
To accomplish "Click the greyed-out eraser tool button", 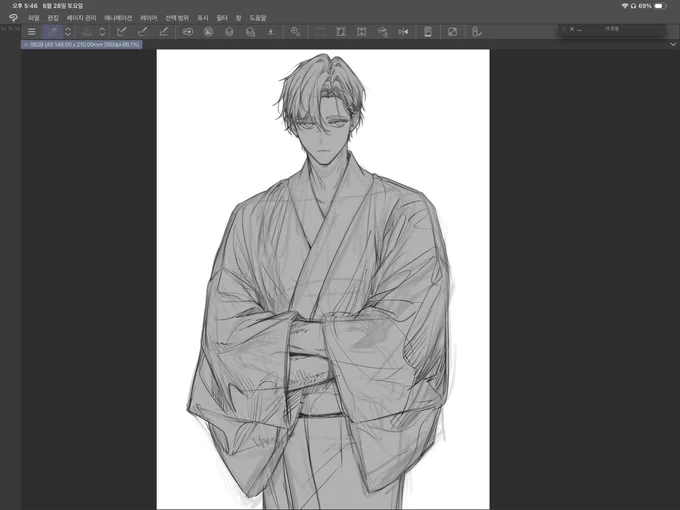I will coord(87,32).
